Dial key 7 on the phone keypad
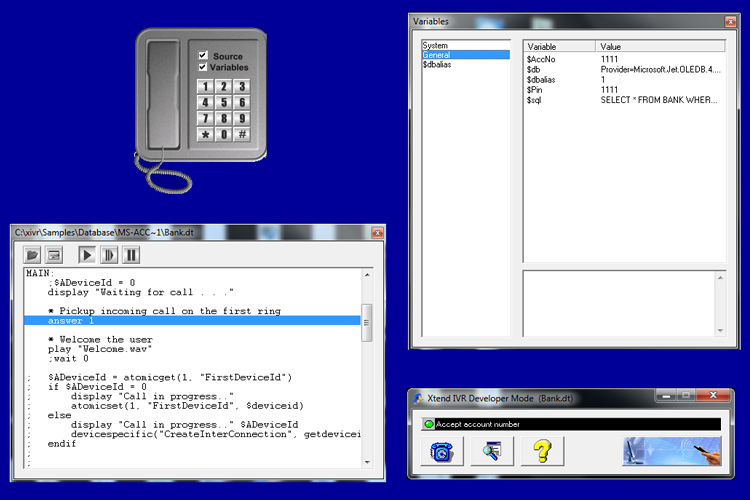Image resolution: width=750 pixels, height=500 pixels. coord(205,118)
